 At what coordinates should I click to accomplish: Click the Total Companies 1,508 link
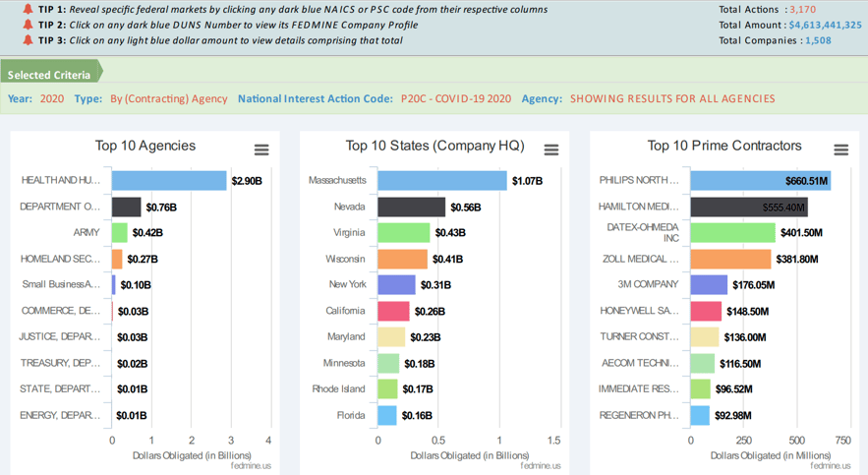click(x=818, y=40)
